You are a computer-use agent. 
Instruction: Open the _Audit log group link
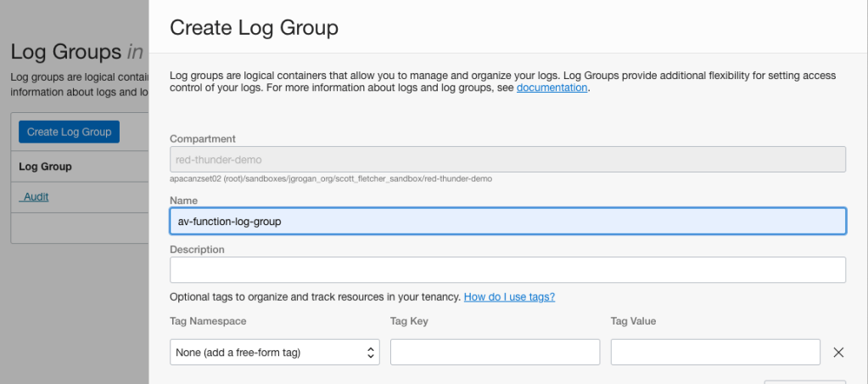pos(34,197)
